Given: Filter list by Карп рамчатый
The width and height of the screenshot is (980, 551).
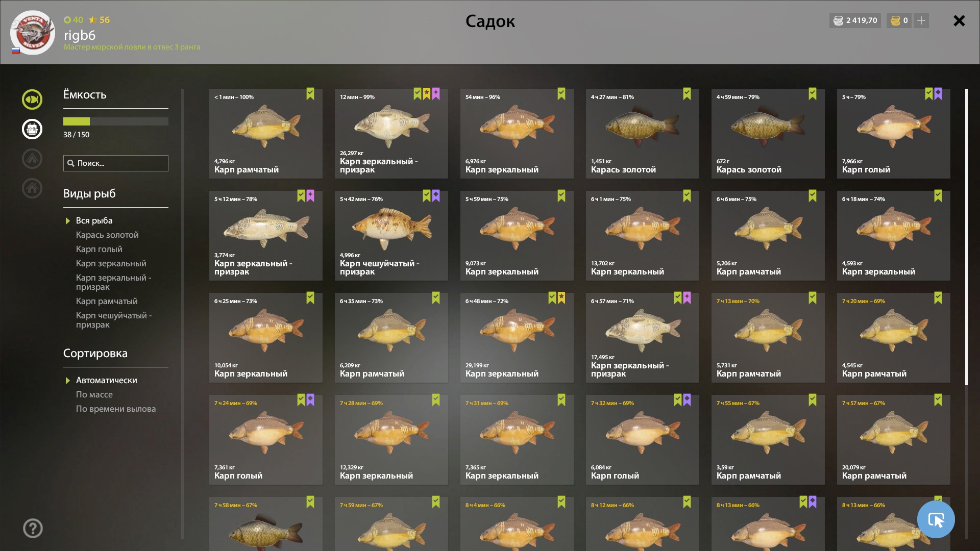Looking at the screenshot, I should click(x=107, y=301).
